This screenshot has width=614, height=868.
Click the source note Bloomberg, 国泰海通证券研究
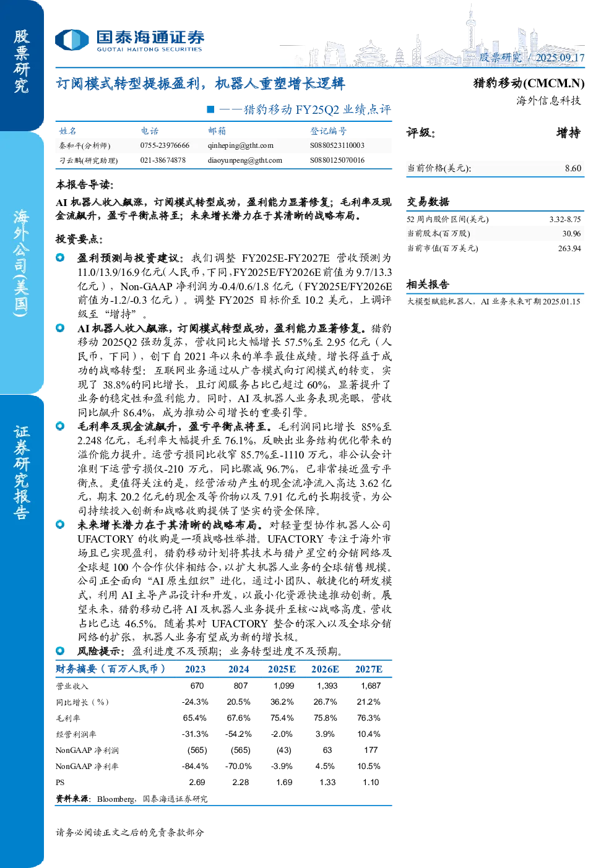coord(152,799)
